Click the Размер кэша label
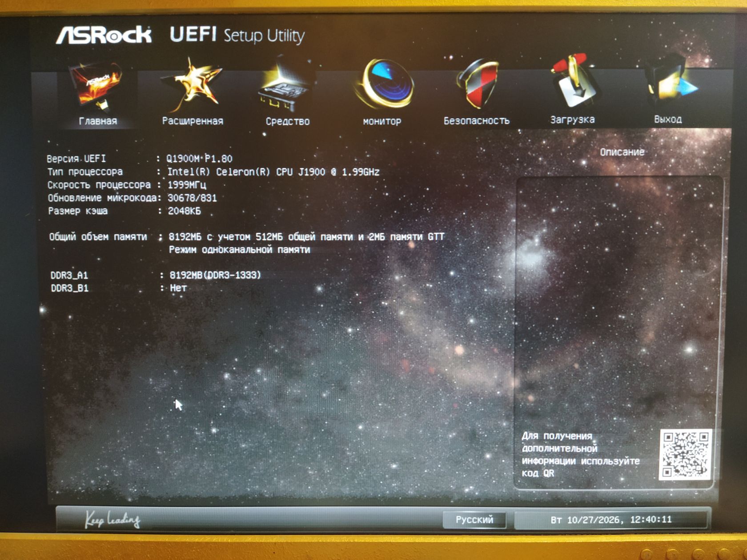This screenshot has width=747, height=560. tap(78, 211)
